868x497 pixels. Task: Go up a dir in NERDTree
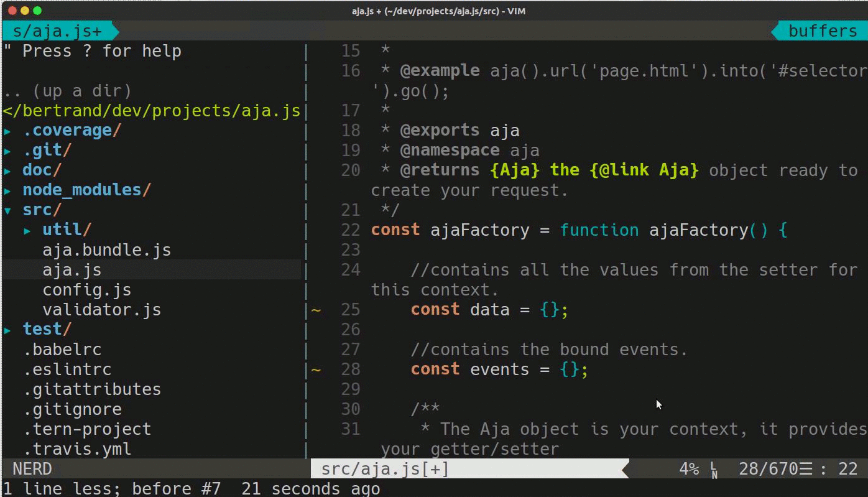(x=67, y=91)
